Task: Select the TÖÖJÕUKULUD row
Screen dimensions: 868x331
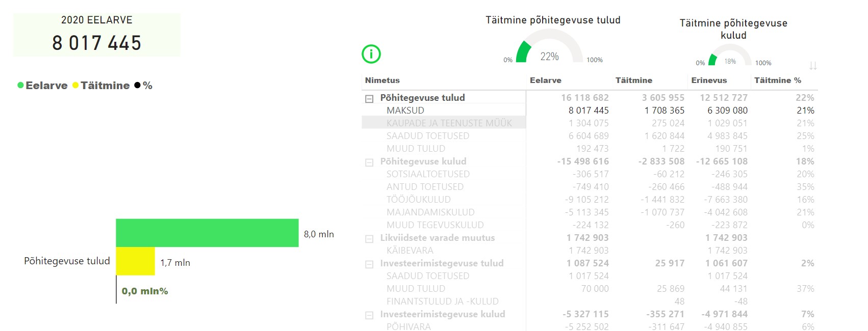Action: pos(418,200)
